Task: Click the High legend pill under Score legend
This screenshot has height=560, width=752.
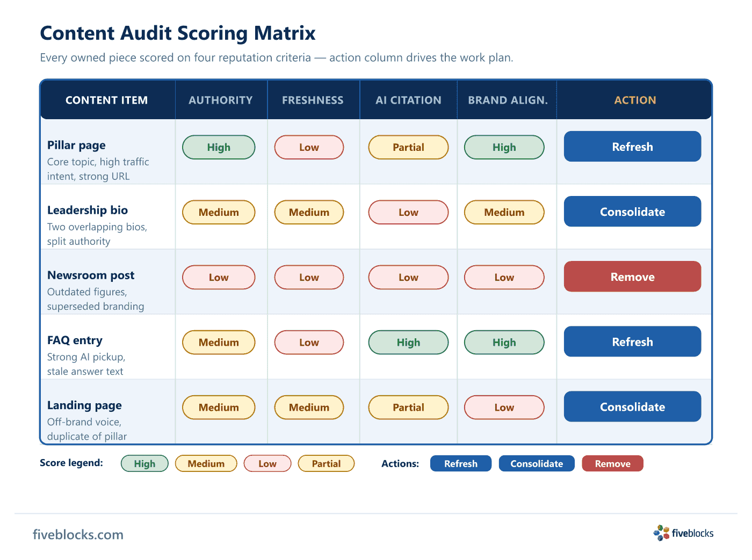Action: click(x=144, y=463)
